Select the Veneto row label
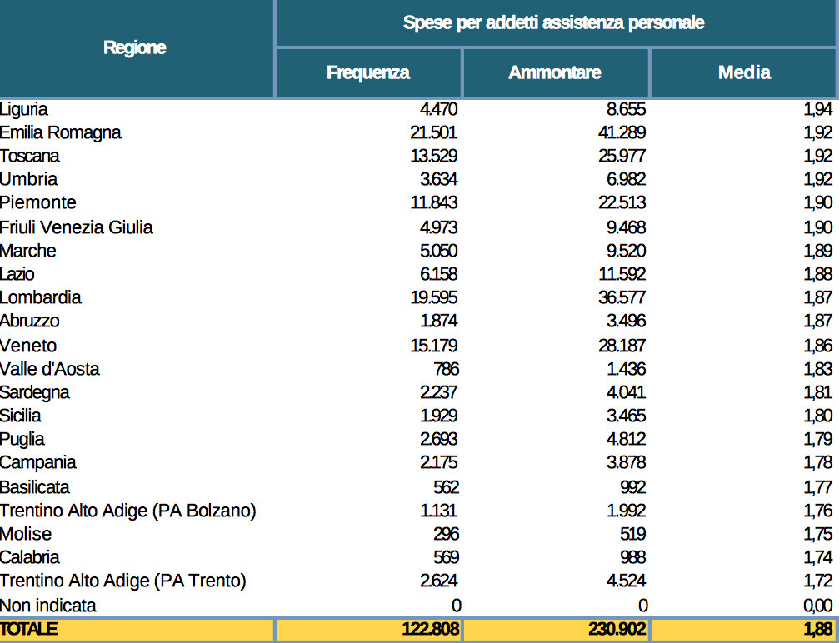 tap(28, 346)
